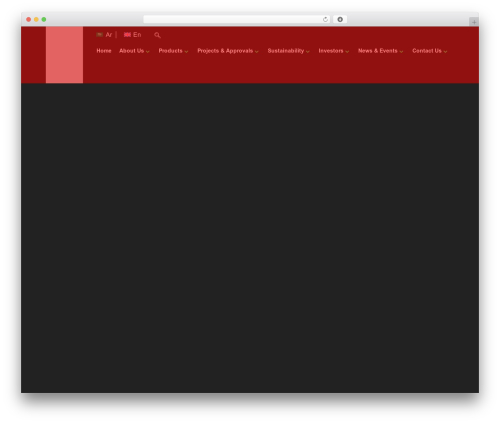Go to the Home menu item
500x423 pixels.
tap(104, 51)
